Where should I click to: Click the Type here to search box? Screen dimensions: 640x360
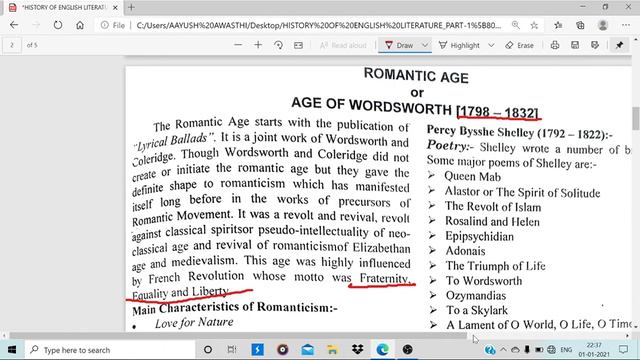pos(110,350)
